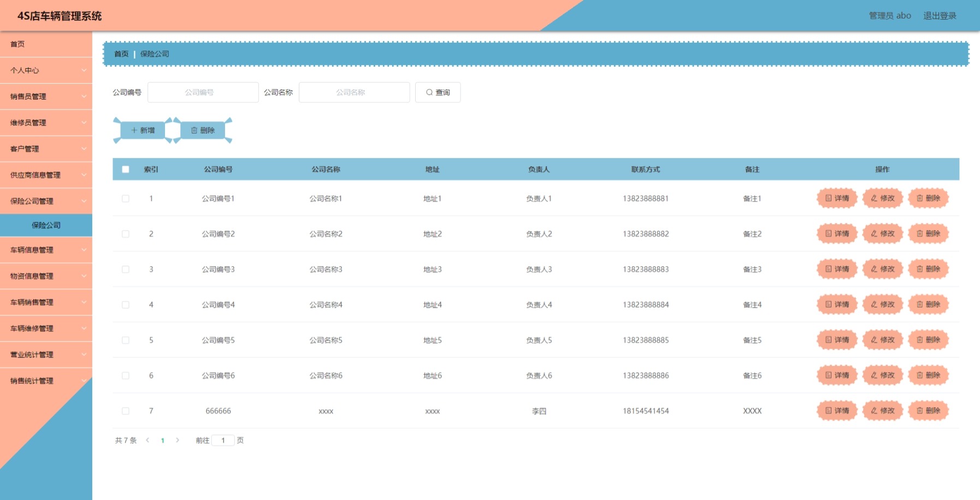Expand the 维修员管理 sidebar menu
980x500 pixels.
(46, 123)
